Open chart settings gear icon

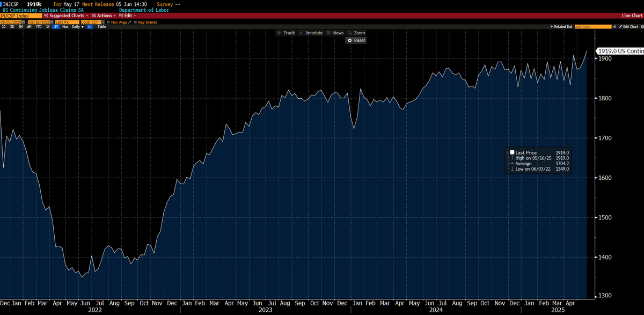coord(642,27)
